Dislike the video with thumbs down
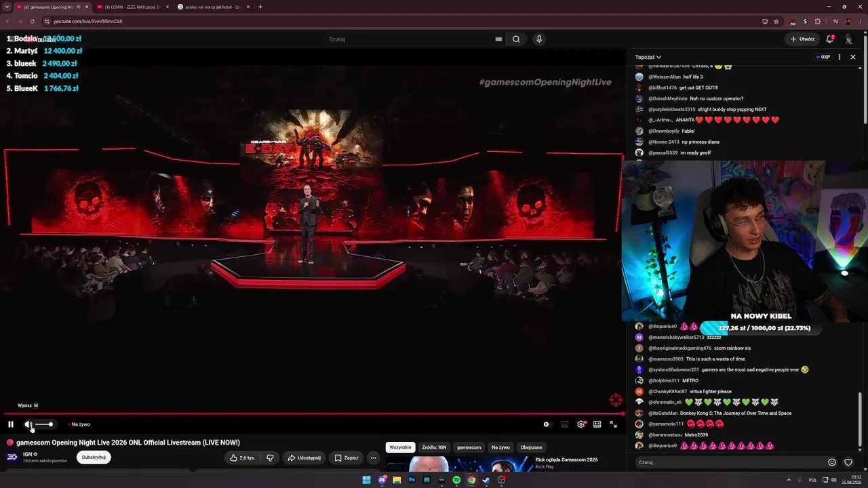The height and width of the screenshot is (488, 868). [x=270, y=457]
